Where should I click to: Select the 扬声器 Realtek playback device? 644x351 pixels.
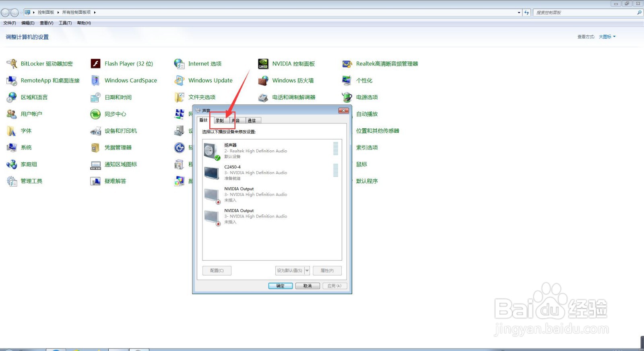coord(272,151)
